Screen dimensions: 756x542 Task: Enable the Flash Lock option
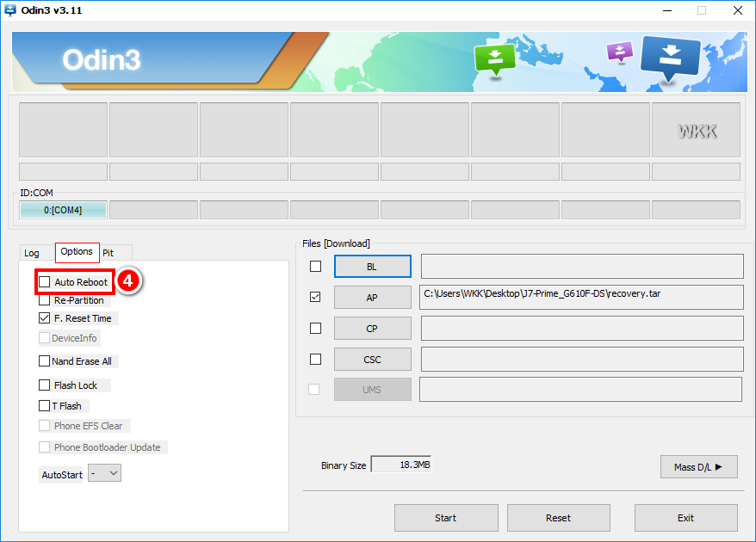(45, 385)
